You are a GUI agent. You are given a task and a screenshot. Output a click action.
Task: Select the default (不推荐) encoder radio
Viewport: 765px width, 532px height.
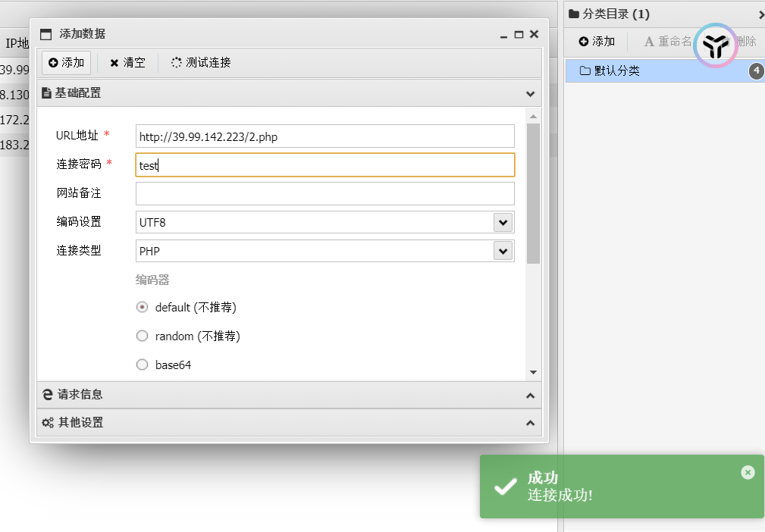click(142, 307)
